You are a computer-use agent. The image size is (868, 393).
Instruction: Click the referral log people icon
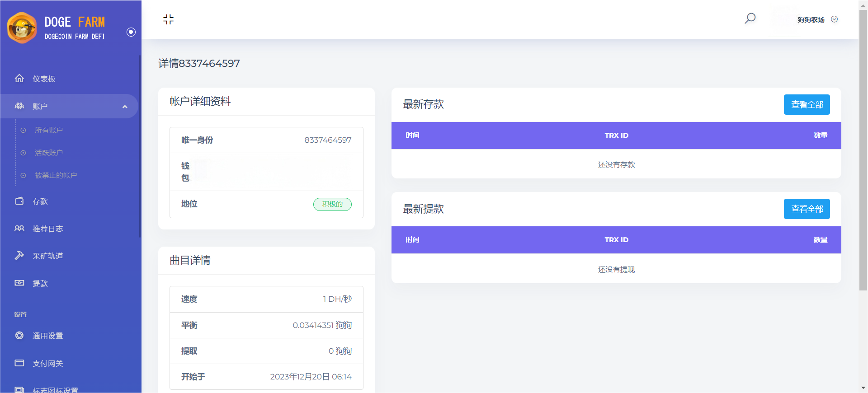19,229
